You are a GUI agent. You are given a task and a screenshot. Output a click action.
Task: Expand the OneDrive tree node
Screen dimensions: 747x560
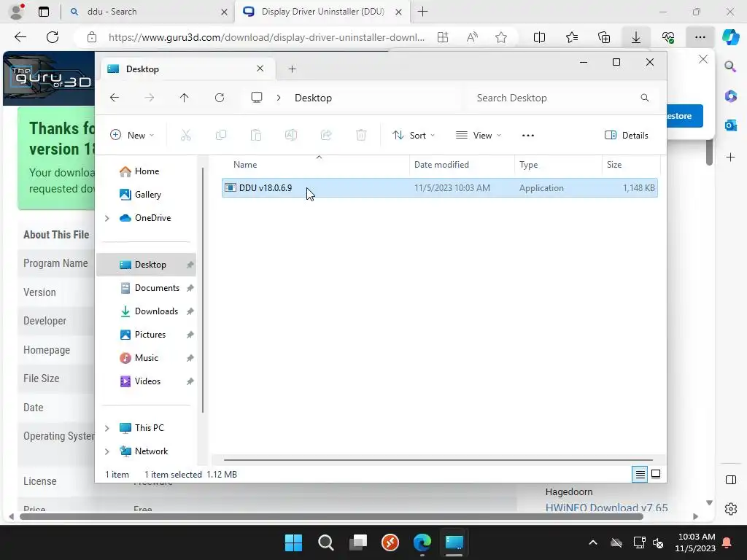click(x=107, y=218)
